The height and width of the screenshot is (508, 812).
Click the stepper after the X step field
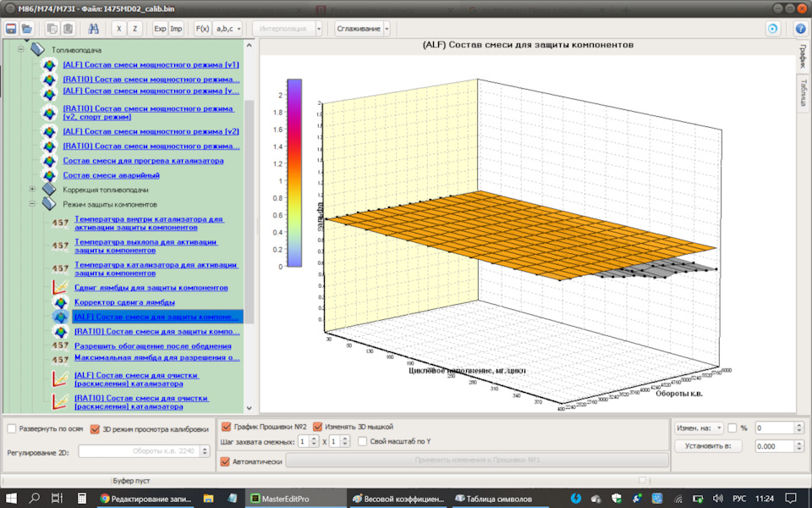coord(345,441)
